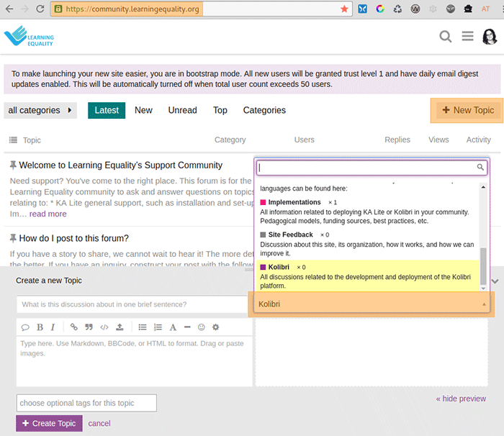Click the upload icon in composer toolbar

120,327
